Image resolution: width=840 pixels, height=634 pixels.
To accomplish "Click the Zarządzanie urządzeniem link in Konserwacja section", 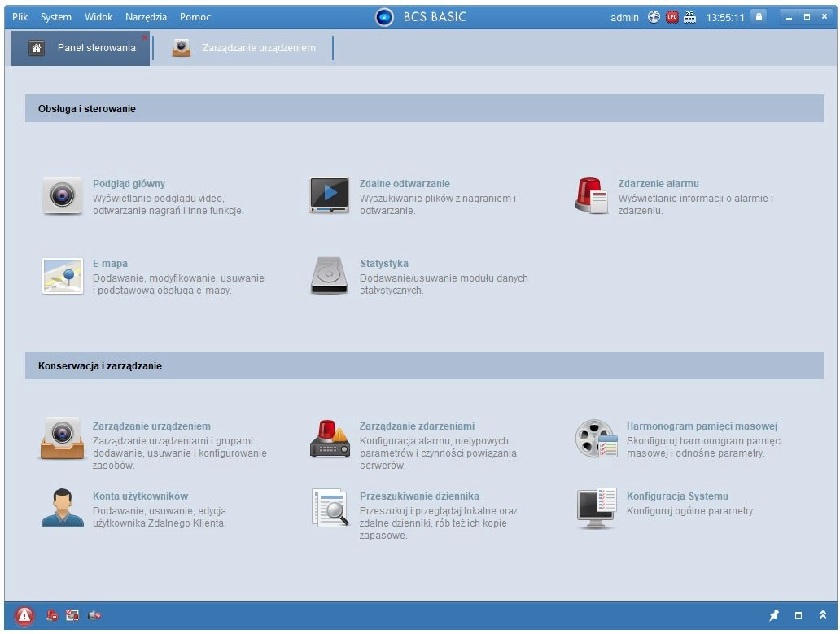I will [x=151, y=426].
